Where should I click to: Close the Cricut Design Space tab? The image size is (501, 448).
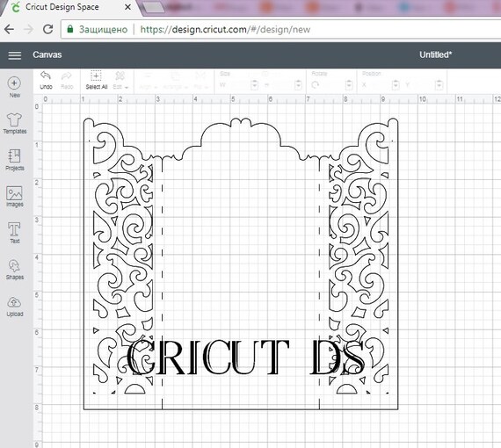coord(127,7)
